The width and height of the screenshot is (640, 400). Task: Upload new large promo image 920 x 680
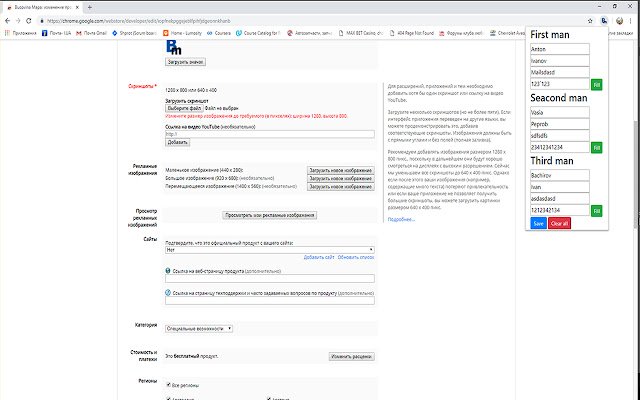340,178
